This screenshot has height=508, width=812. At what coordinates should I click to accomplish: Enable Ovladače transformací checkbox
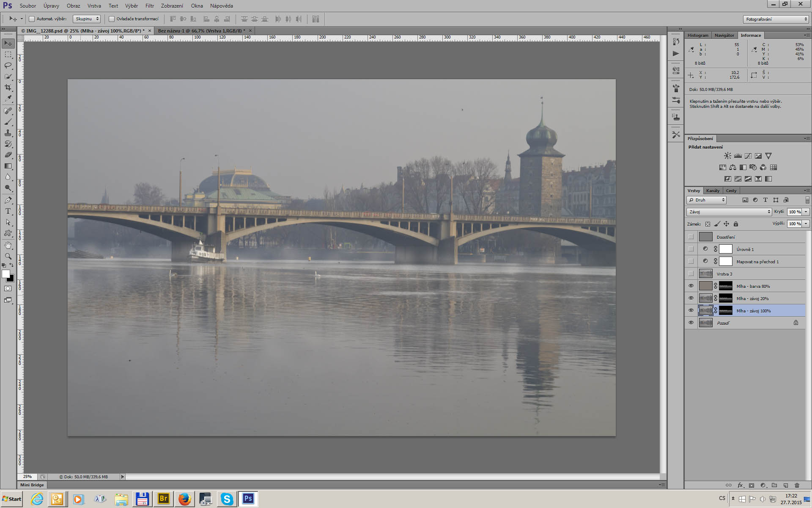click(x=112, y=19)
